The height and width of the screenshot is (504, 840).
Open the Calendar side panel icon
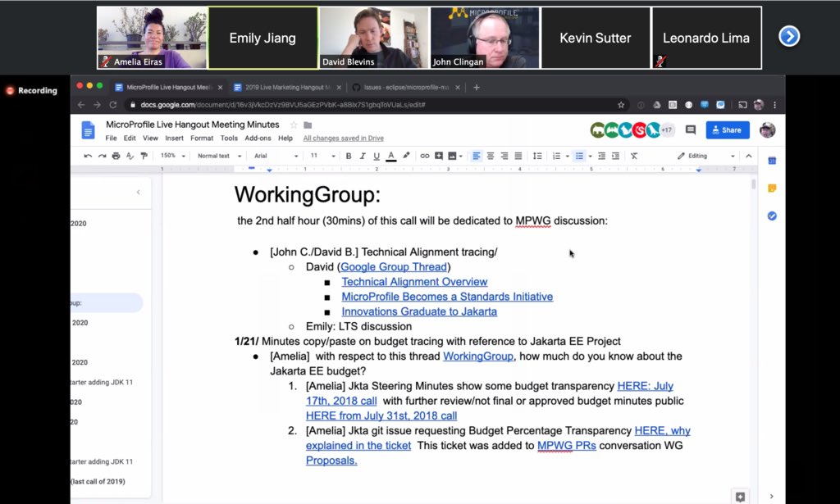[772, 161]
